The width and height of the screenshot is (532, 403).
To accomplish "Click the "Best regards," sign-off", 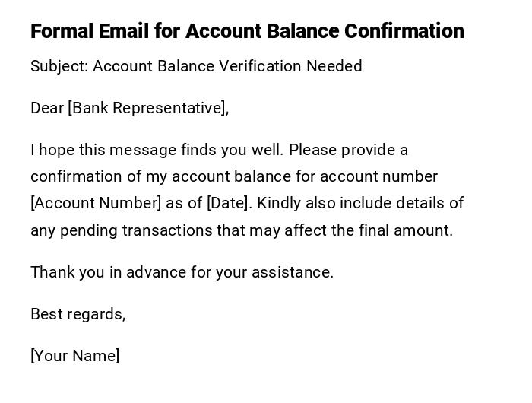I will click(x=78, y=314).
